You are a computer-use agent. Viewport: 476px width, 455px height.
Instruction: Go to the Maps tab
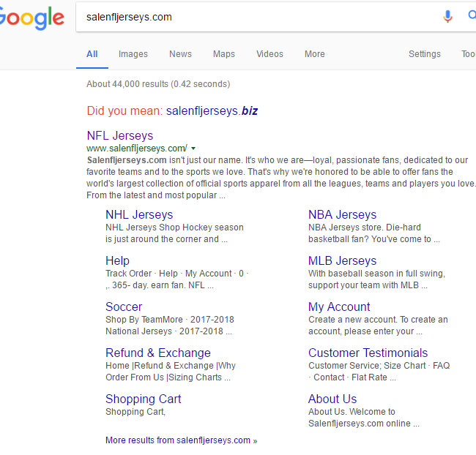point(224,54)
